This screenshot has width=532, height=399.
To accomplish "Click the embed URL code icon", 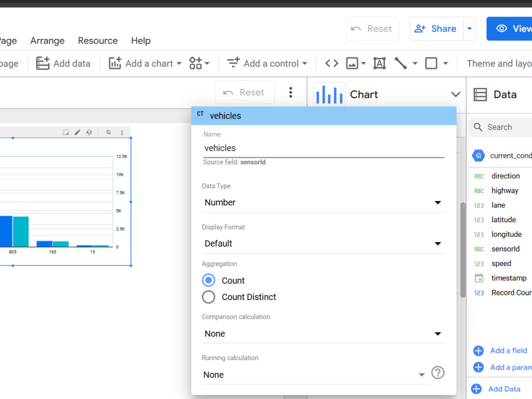I will coord(331,63).
